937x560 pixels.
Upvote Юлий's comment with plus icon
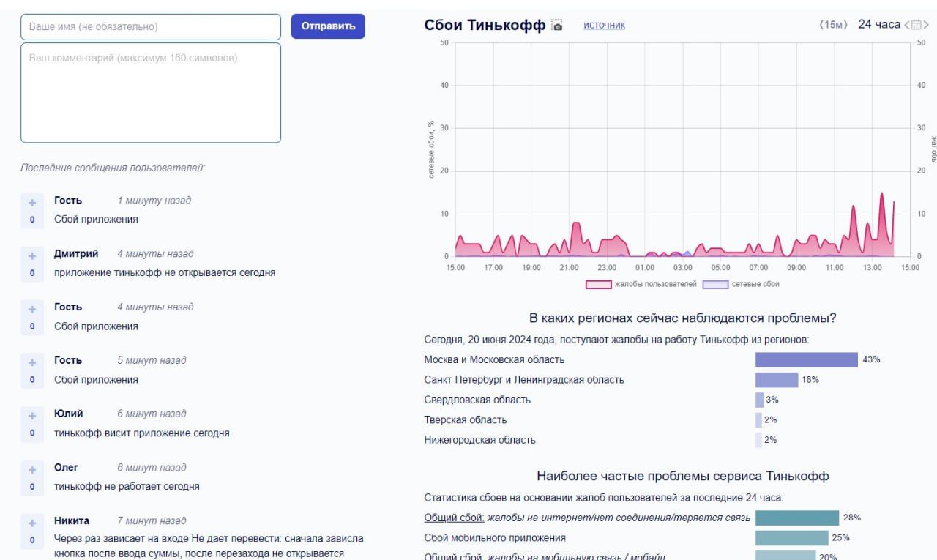(x=32, y=416)
